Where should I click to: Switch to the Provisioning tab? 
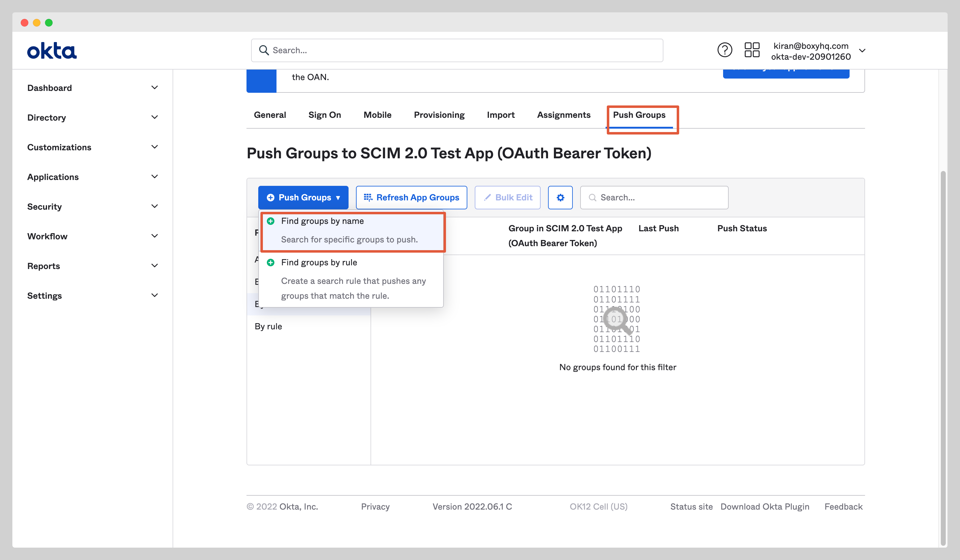click(439, 115)
